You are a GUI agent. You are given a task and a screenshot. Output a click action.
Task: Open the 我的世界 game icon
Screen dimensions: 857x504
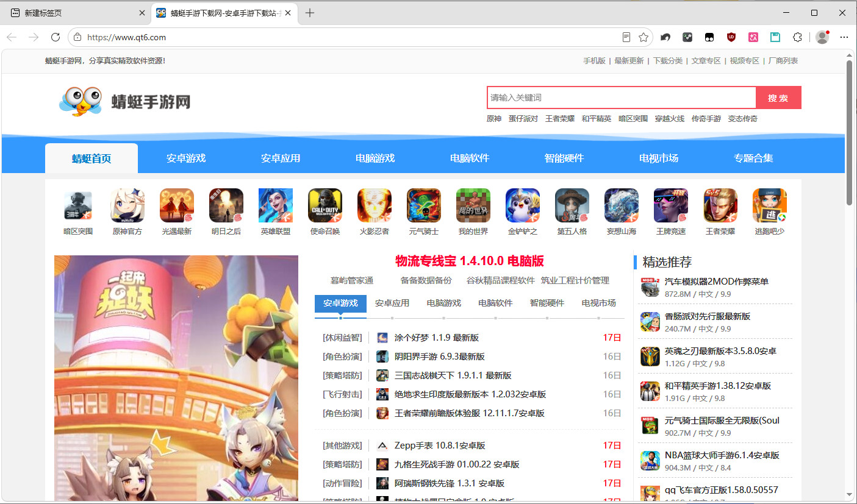tap(473, 205)
